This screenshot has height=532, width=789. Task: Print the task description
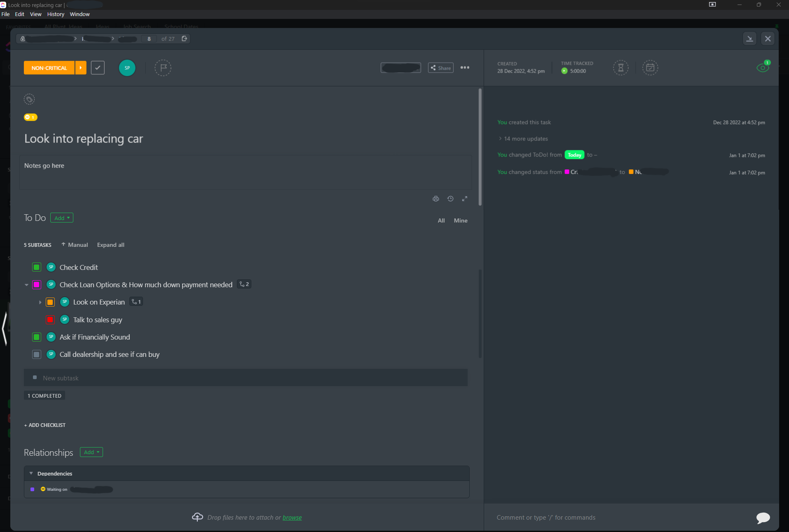(x=436, y=199)
